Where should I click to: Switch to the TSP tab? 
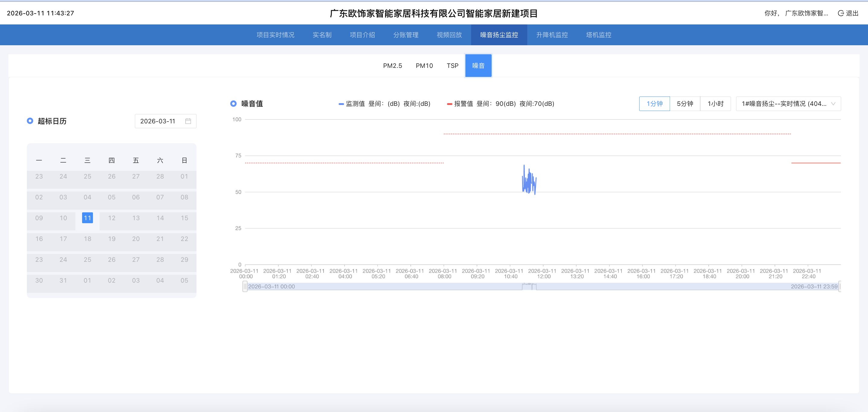pos(452,66)
